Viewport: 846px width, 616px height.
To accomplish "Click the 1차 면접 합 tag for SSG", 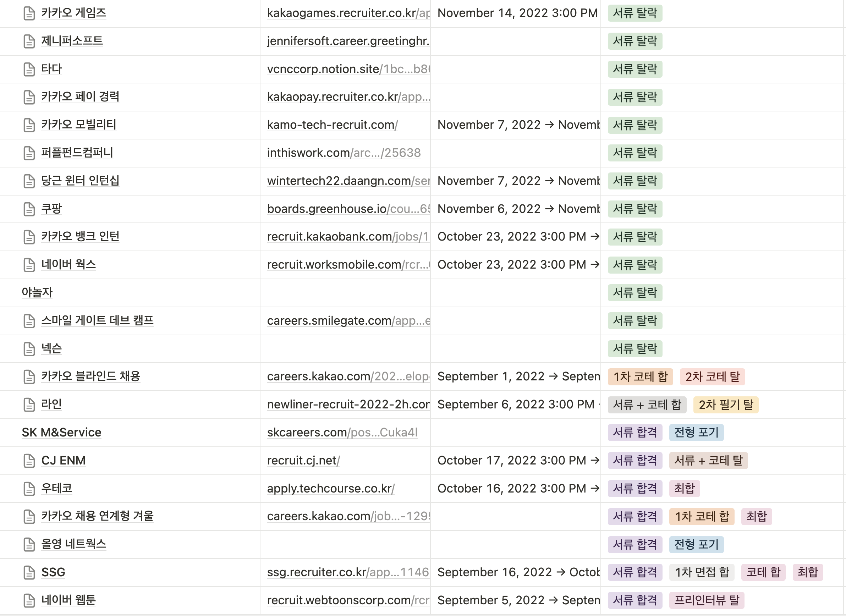I will (x=702, y=572).
